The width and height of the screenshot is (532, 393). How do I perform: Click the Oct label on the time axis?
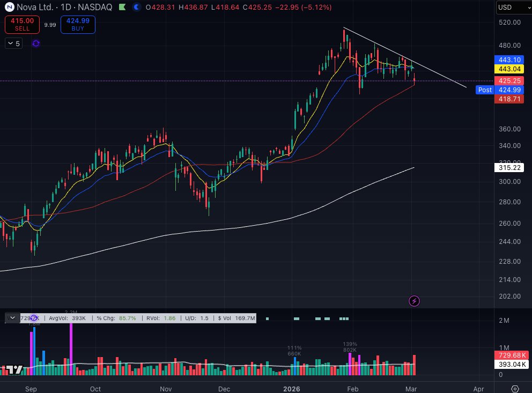point(95,389)
